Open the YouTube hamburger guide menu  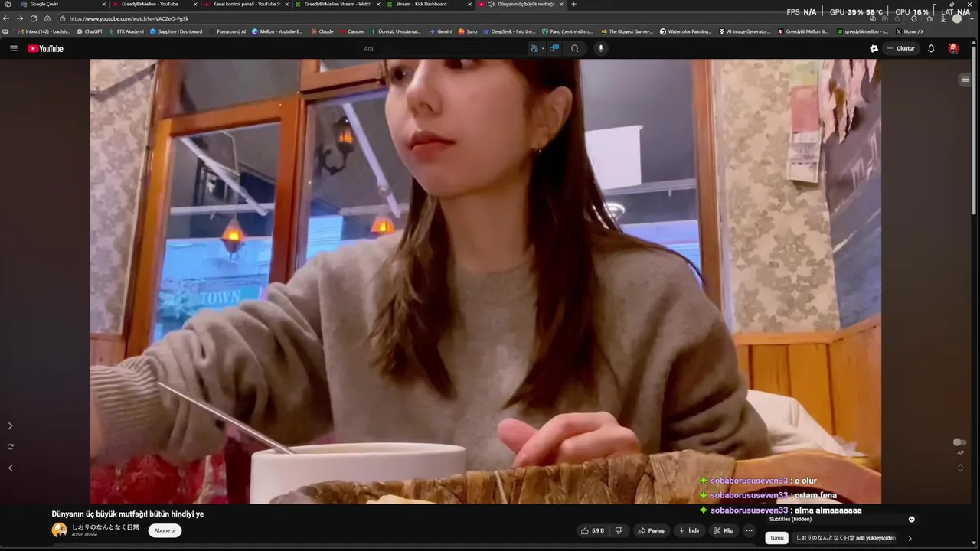[13, 48]
